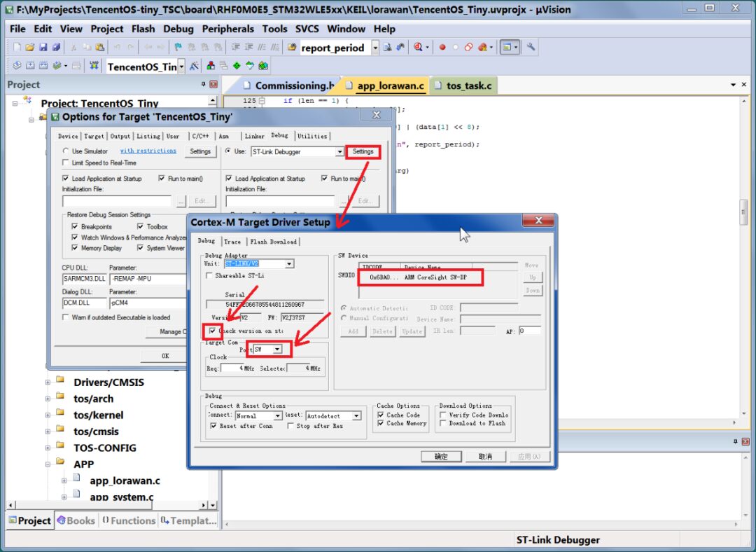Click ST-Link Debugger Settings button
Image resolution: width=756 pixels, height=552 pixels.
tap(363, 151)
